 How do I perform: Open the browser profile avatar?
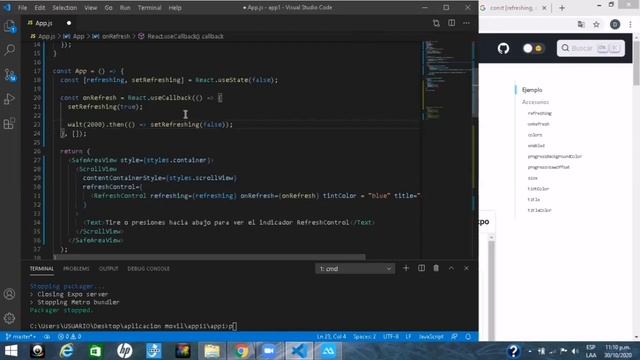[x=615, y=24]
